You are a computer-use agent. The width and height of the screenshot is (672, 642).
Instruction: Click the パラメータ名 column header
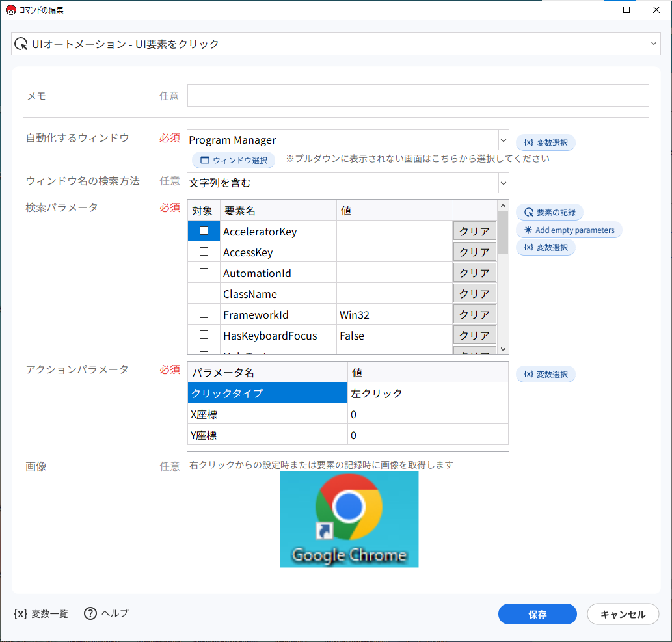267,372
